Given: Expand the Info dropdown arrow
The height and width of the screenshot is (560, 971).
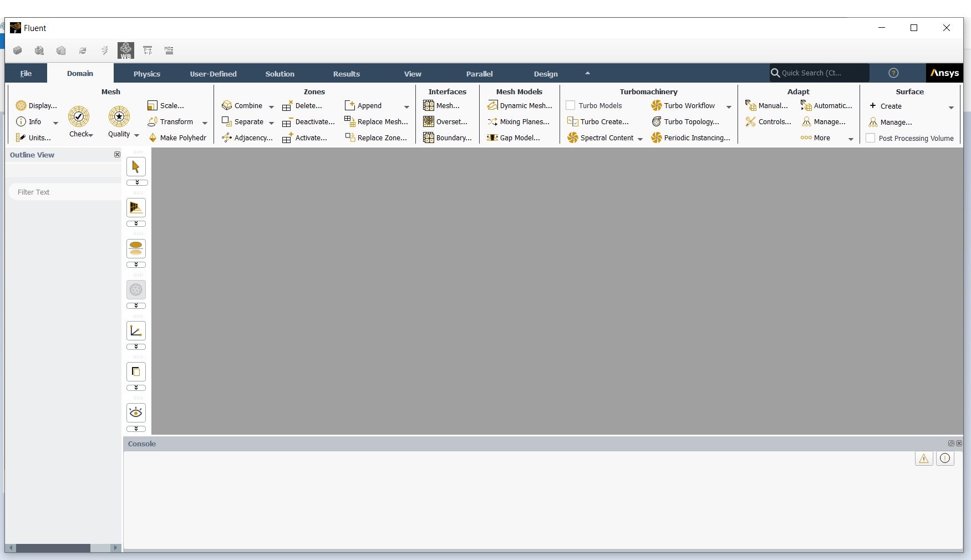Looking at the screenshot, I should click(55, 123).
